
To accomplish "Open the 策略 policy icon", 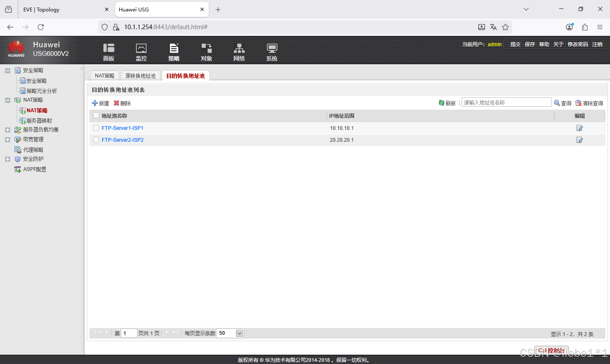I will pos(174,52).
